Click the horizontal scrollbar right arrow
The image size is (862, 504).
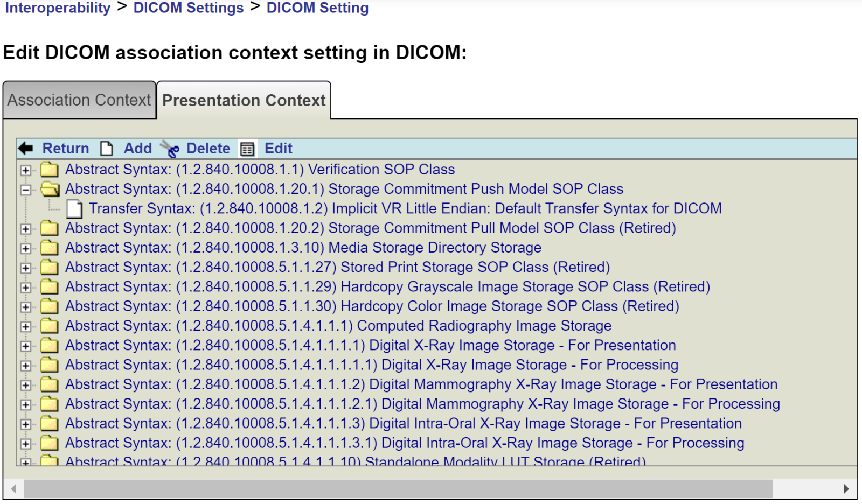846,489
